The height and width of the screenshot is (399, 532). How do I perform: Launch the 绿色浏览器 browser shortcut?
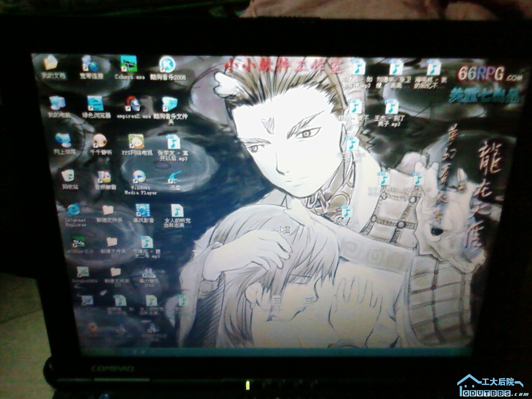pyautogui.click(x=95, y=104)
